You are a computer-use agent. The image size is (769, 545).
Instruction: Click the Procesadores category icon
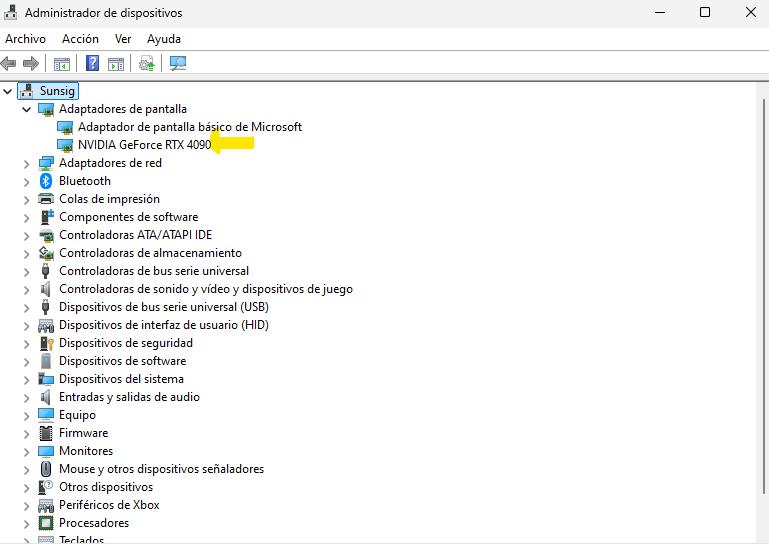46,523
